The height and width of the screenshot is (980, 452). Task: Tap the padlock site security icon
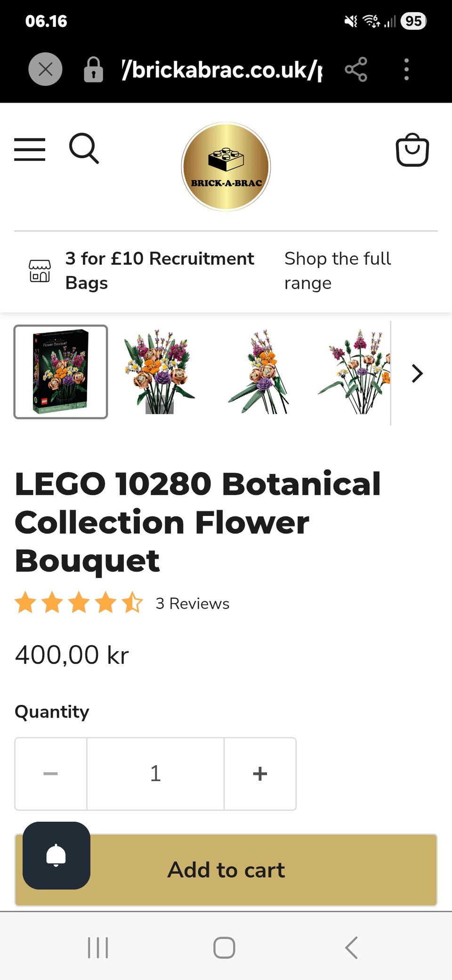[93, 70]
